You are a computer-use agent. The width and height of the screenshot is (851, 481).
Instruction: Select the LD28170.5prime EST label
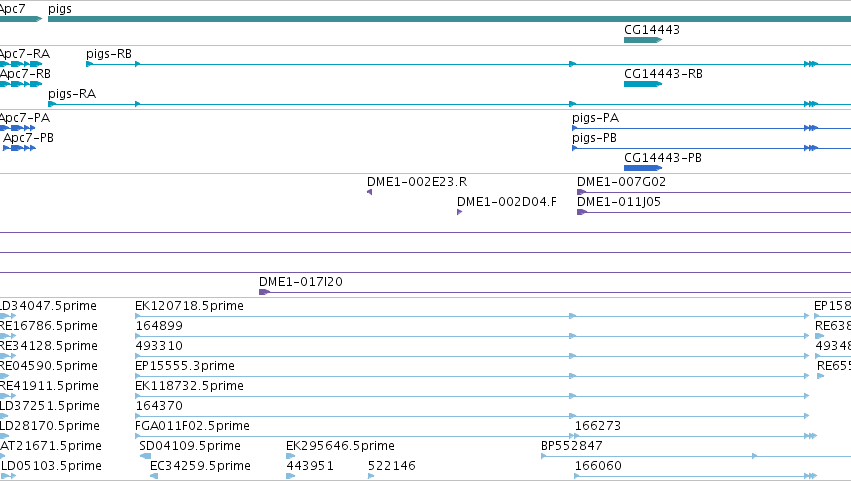click(x=50, y=426)
